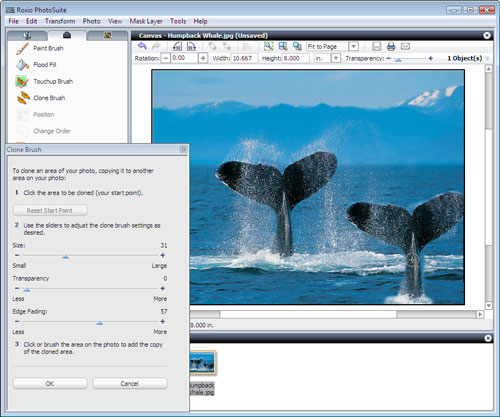Screen dimensions: 500x417
Task: Click the blue Undo arrow icon
Action: [142, 46]
